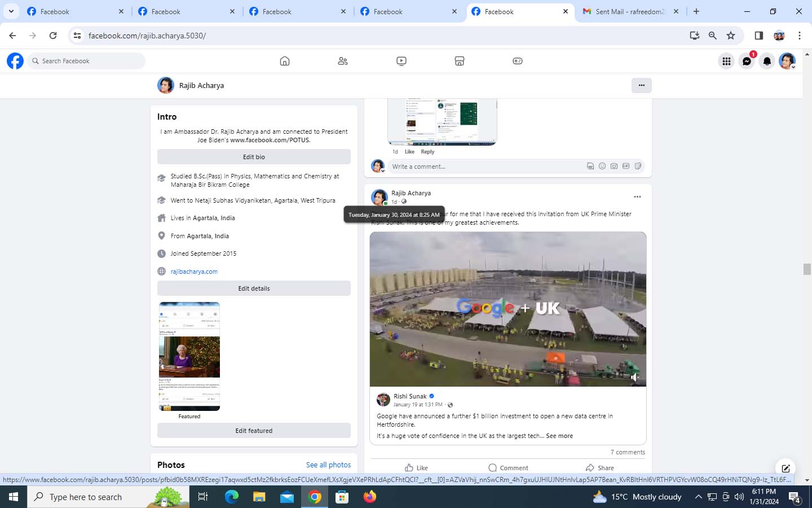Screen dimensions: 812x508
Task: Open Maharaja Bir Bikram College link
Action: 210,185
